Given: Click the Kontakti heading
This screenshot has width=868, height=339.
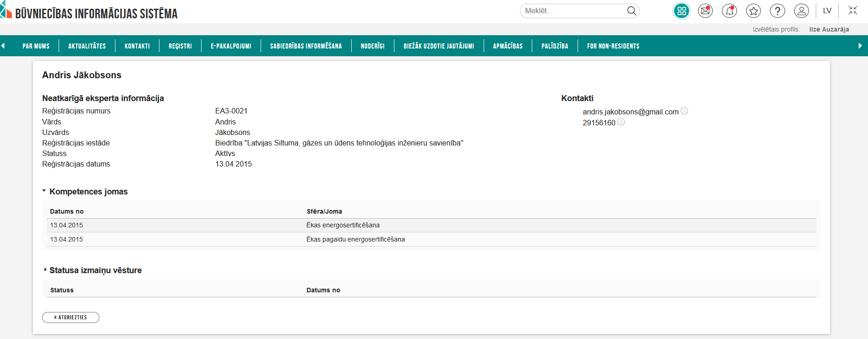Looking at the screenshot, I should pyautogui.click(x=577, y=98).
